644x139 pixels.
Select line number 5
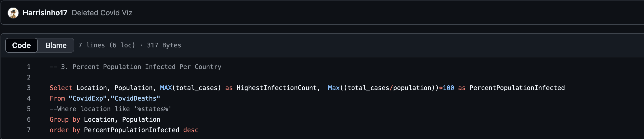[x=29, y=109]
